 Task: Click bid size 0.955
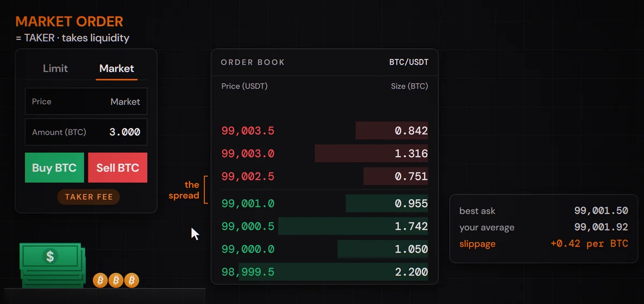pyautogui.click(x=411, y=204)
